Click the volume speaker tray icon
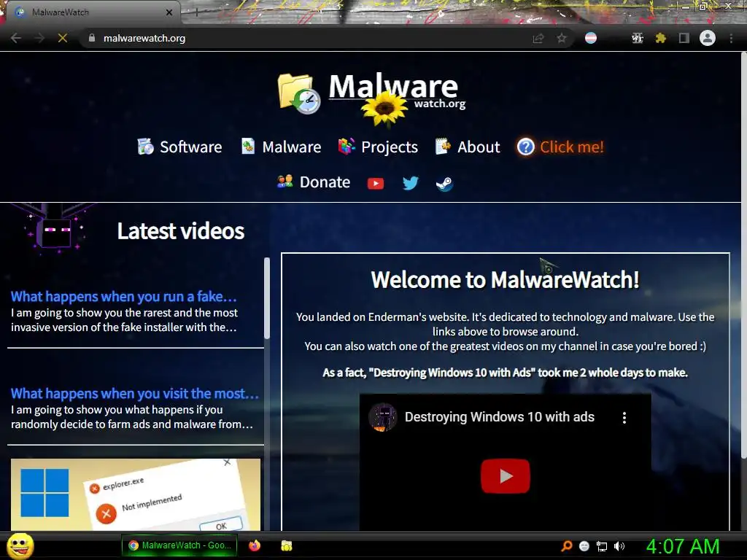This screenshot has width=747, height=560. click(x=619, y=546)
